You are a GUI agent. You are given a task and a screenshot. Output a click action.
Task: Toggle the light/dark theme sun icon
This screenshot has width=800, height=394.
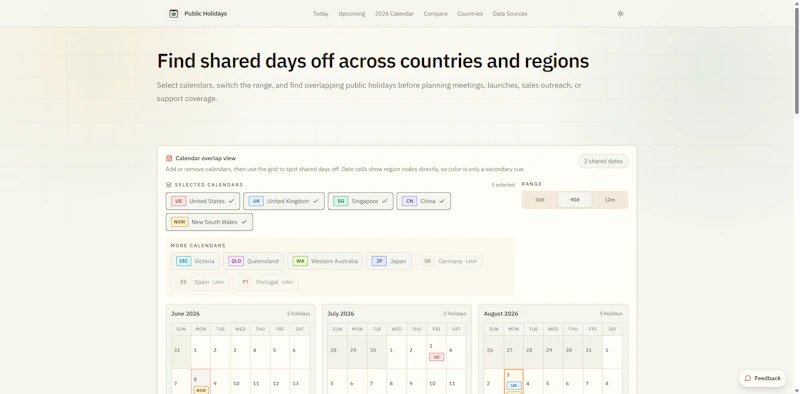pos(620,14)
